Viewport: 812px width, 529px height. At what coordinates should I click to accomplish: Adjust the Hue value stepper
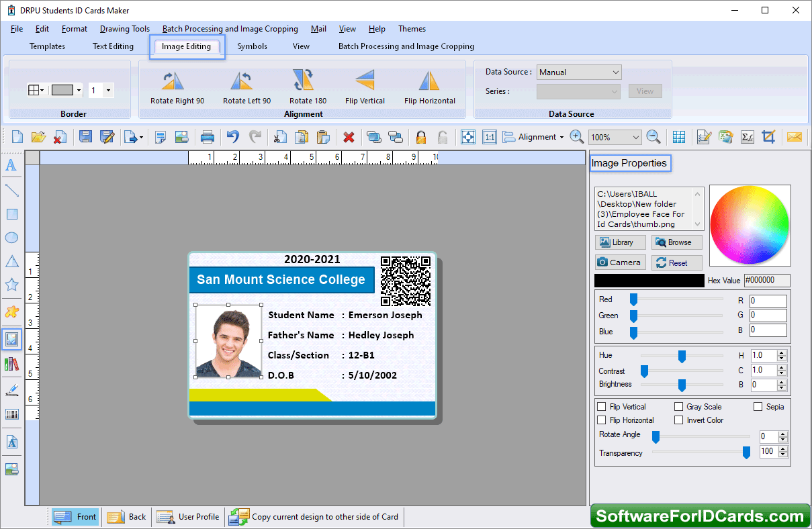tap(782, 355)
